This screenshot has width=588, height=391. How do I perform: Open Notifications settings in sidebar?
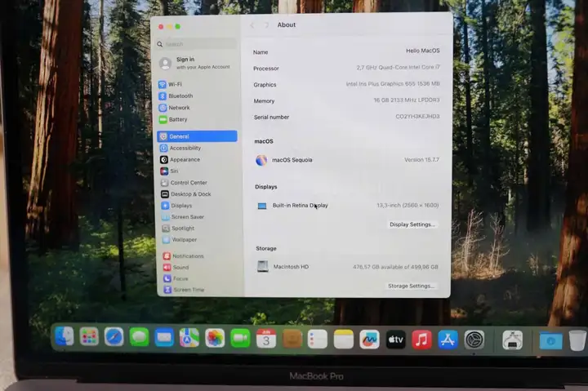point(200,256)
